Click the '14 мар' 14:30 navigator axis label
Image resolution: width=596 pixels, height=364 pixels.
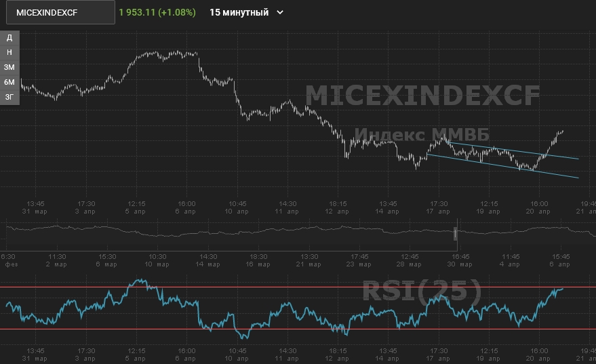(x=209, y=261)
